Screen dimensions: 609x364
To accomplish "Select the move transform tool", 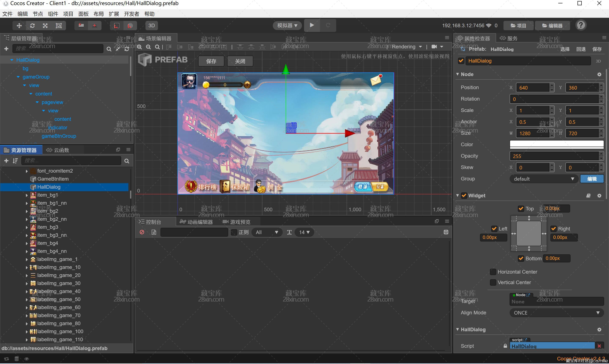I will (x=19, y=26).
